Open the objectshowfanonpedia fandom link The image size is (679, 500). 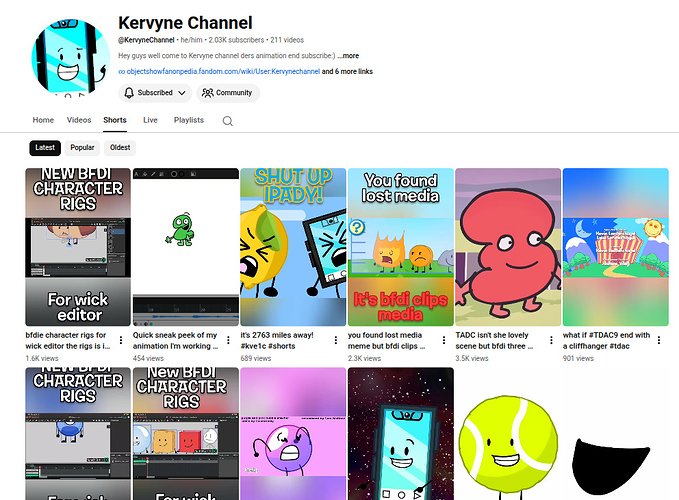coord(223,71)
